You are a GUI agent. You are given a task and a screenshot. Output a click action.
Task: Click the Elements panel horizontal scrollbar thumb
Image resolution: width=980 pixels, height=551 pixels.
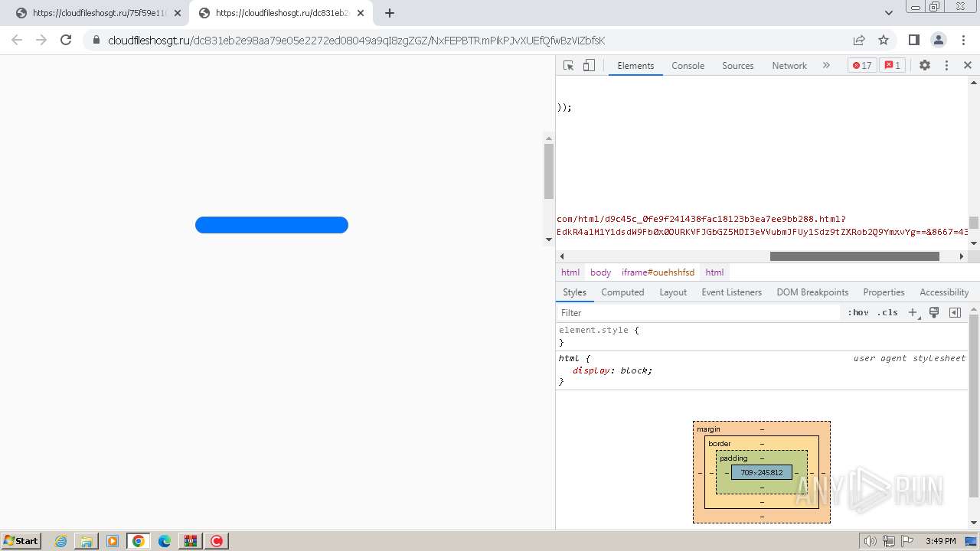click(x=854, y=256)
